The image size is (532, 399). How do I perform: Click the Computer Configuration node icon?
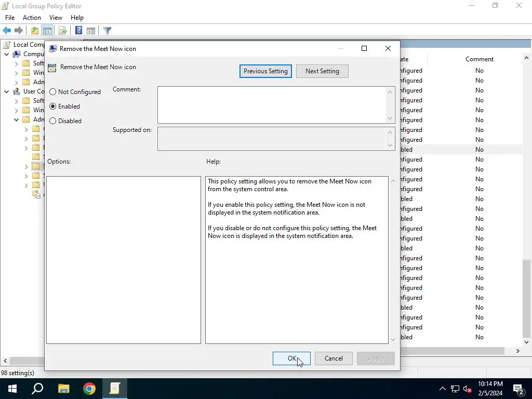point(16,54)
